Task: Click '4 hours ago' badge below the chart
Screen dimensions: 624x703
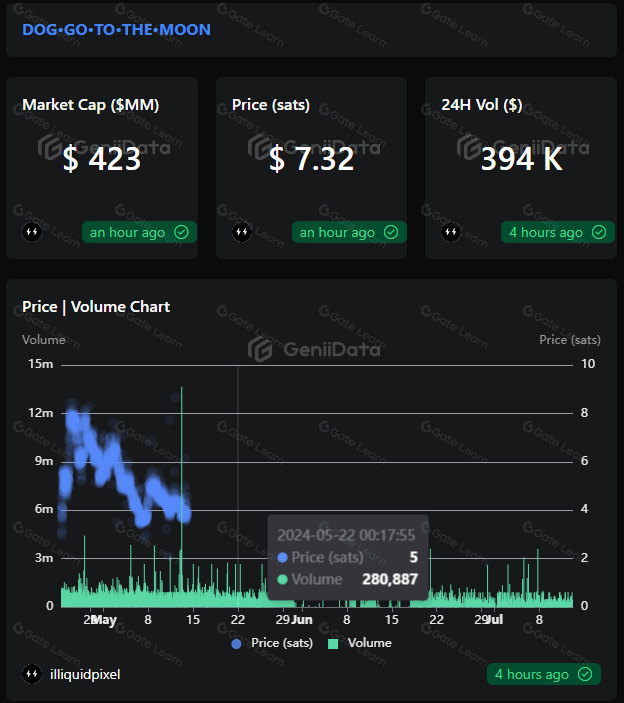Action: point(544,674)
